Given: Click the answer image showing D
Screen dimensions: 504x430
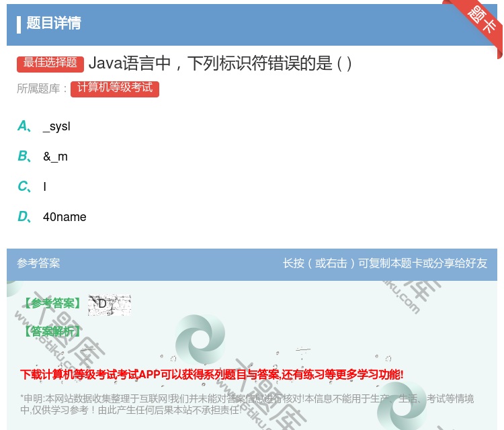Looking at the screenshot, I should point(110,304).
